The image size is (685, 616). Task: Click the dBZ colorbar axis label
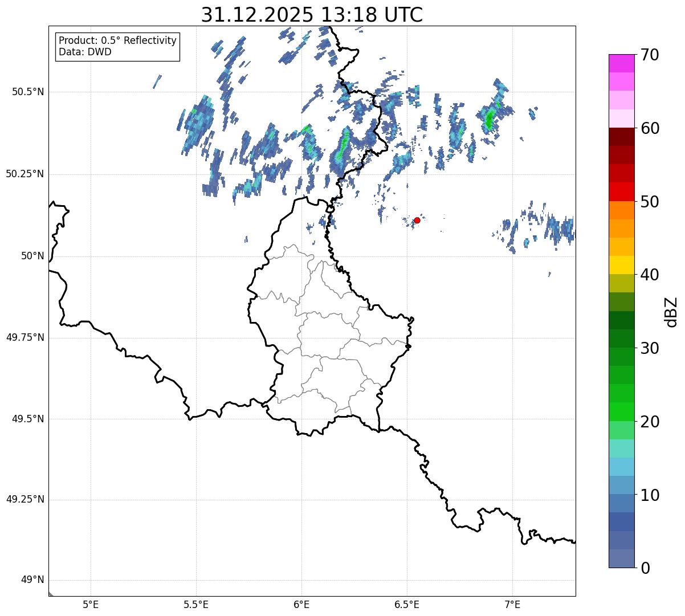(x=671, y=312)
